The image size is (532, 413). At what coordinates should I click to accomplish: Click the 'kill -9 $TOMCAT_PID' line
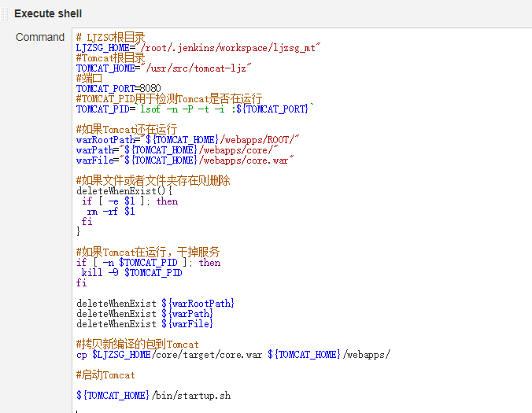click(131, 273)
